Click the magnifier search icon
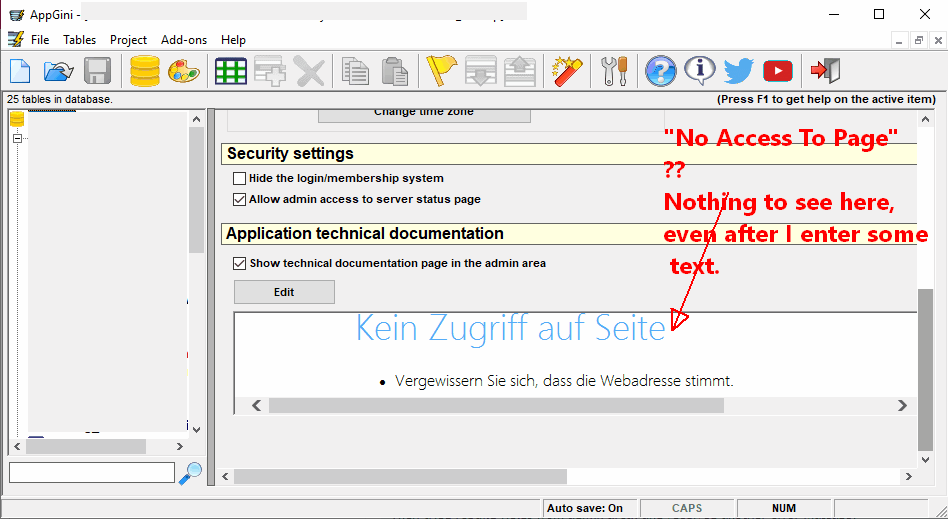 [x=190, y=473]
